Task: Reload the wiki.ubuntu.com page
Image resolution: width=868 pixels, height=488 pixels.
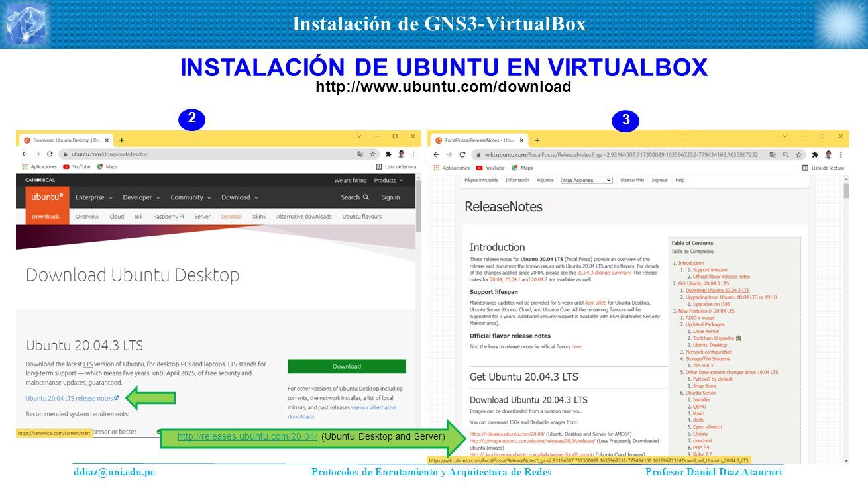Action: pos(462,154)
